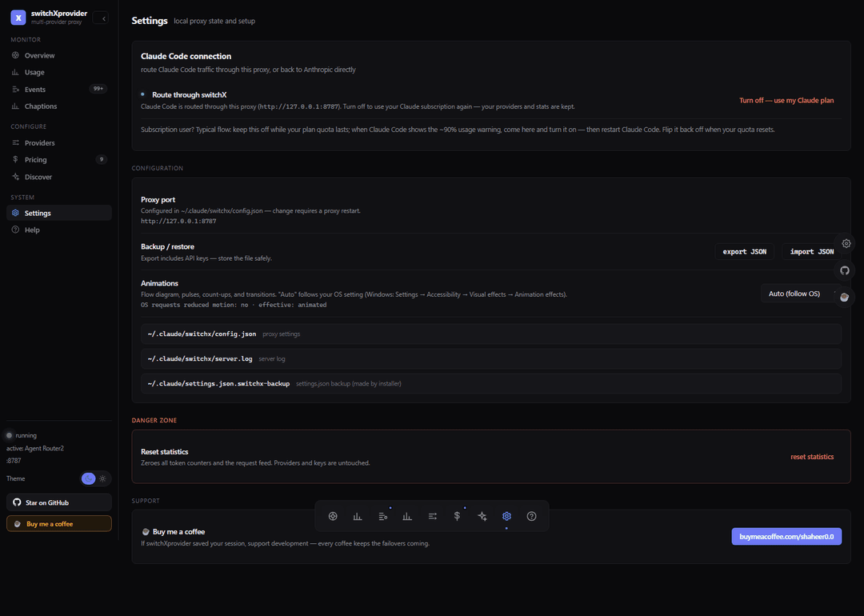Image resolution: width=864 pixels, height=616 pixels.
Task: Open Providers via the dock's swap-arrows icon
Action: pyautogui.click(x=433, y=516)
